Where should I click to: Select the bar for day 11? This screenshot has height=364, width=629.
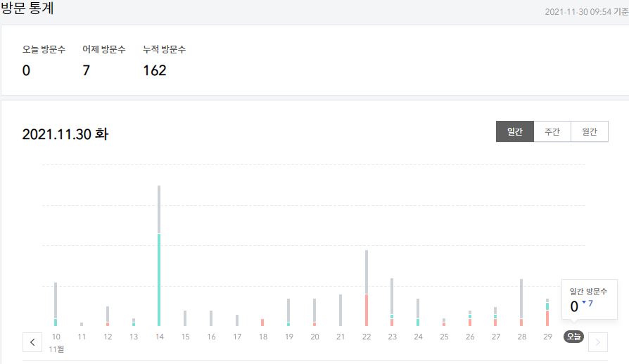(x=82, y=325)
